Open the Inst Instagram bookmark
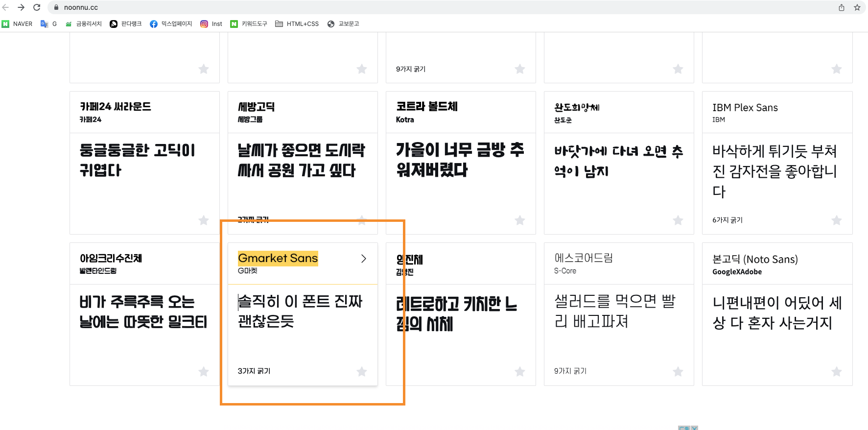Image resolution: width=868 pixels, height=430 pixels. [211, 24]
